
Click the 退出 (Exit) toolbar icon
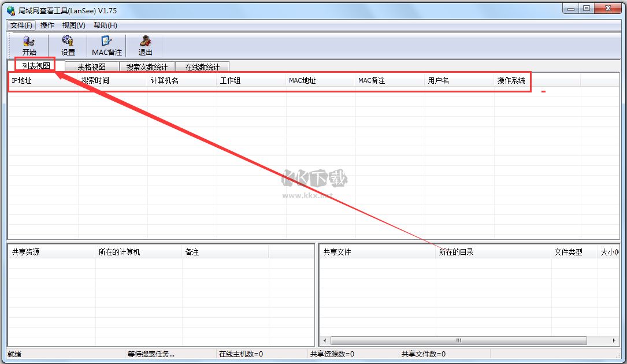pos(144,45)
